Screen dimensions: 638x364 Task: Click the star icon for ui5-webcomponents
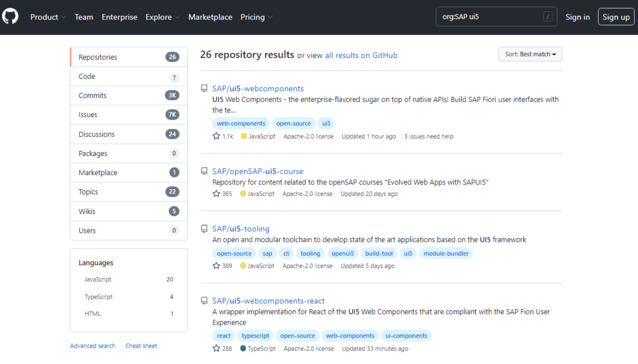pyautogui.click(x=216, y=136)
